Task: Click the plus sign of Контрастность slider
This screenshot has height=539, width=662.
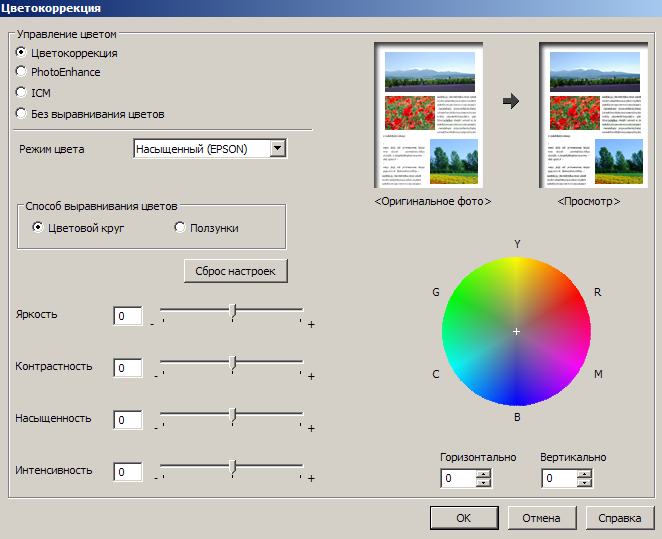Action: click(x=311, y=376)
